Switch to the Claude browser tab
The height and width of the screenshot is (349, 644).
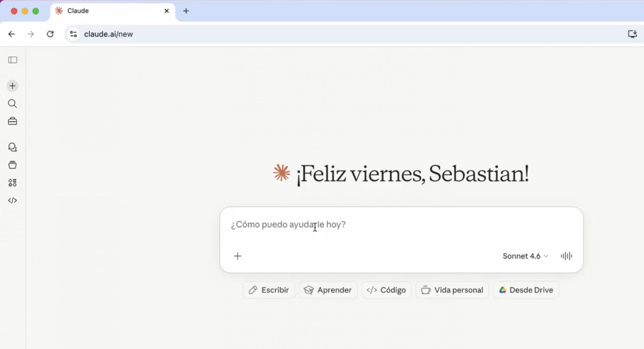106,11
